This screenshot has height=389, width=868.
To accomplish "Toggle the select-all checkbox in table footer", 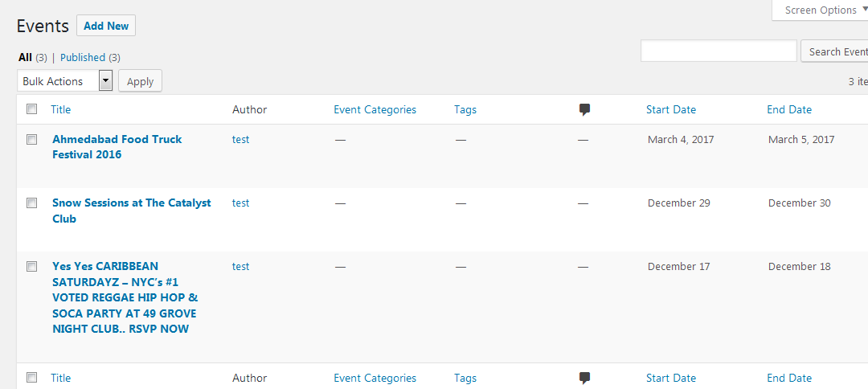I will pos(32,378).
